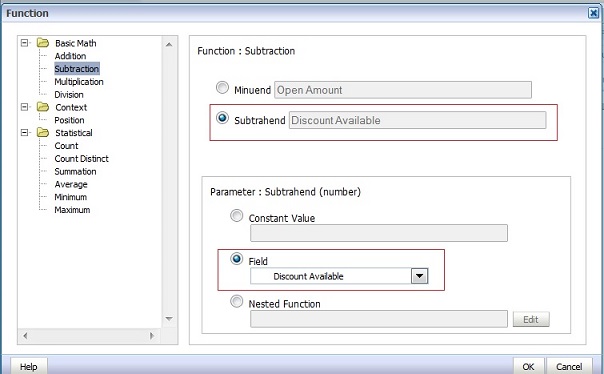Select the Subtrahend radio button

point(222,118)
